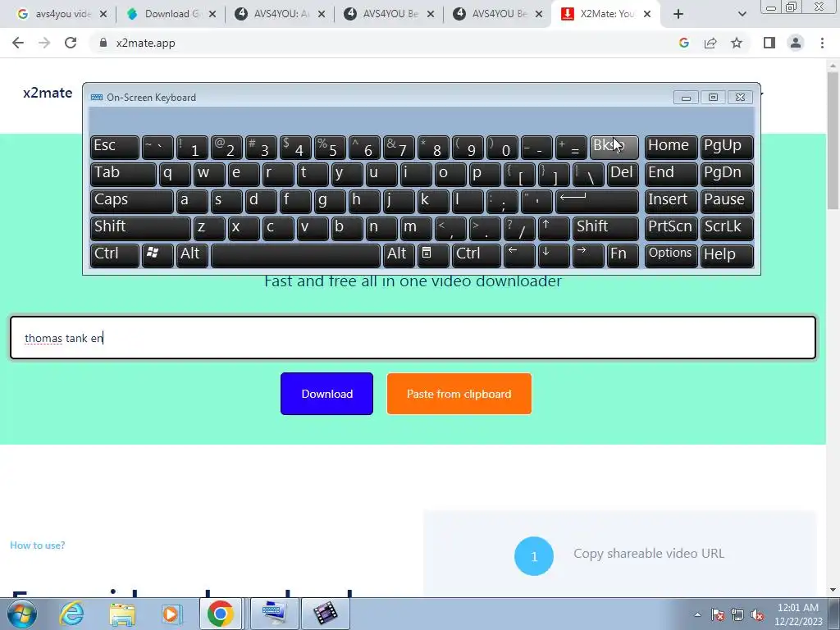Toggle the left Ctrl key on keyboard
This screenshot has height=630, width=840.
115,256
